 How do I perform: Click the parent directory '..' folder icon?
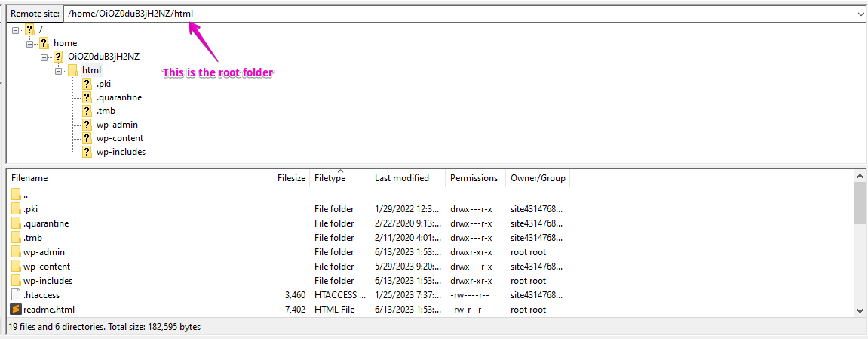click(16, 195)
